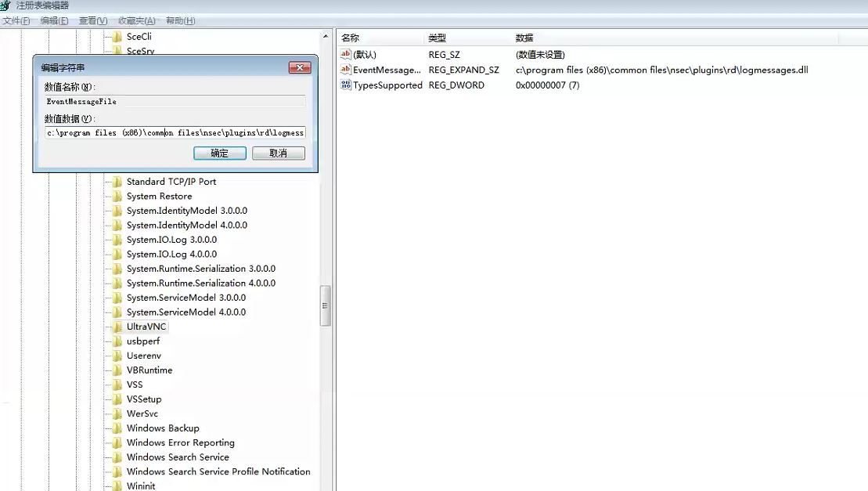This screenshot has width=868, height=491.
Task: Select System.Runtime.Serialization 4.0.0.0 folder icon
Action: click(117, 283)
